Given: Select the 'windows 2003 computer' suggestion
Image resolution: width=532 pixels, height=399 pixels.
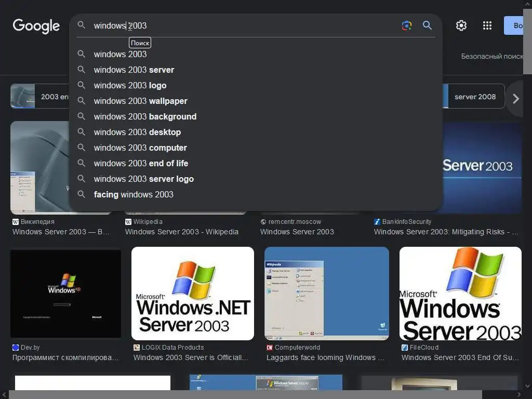Looking at the screenshot, I should [x=256, y=148].
